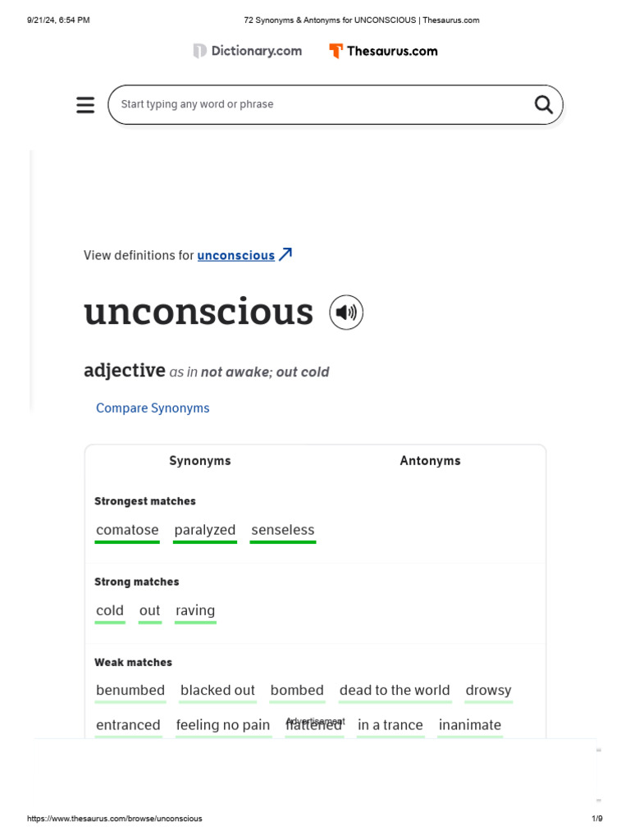Open the weak match blacked out
The height and width of the screenshot is (840, 630).
tap(217, 691)
